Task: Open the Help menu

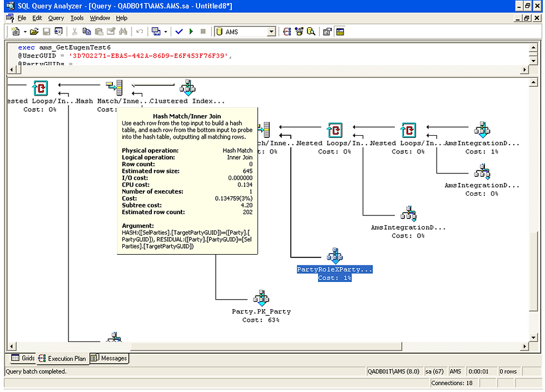Action: [122, 18]
